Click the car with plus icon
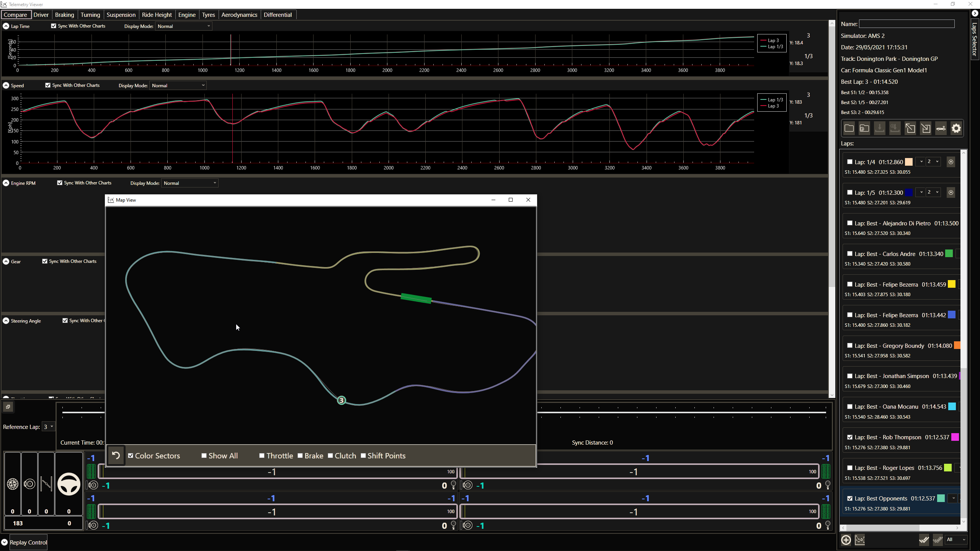980x551 pixels. (941, 128)
